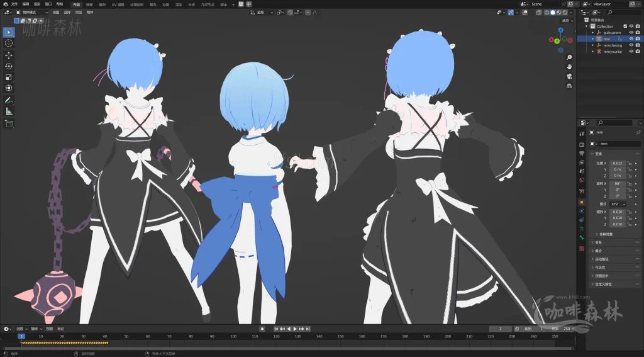The height and width of the screenshot is (357, 644).
Task: Uncheck the Collection exclude checkbox
Action: pos(625,26)
